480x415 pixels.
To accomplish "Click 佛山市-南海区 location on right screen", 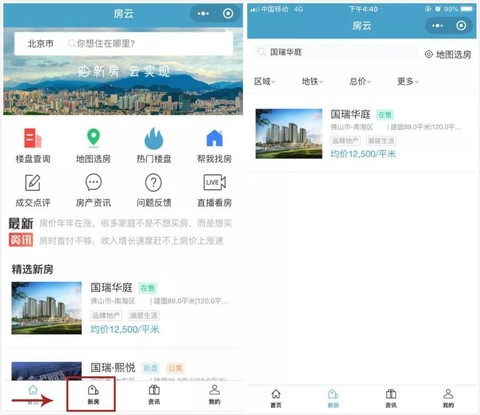I will [x=352, y=127].
